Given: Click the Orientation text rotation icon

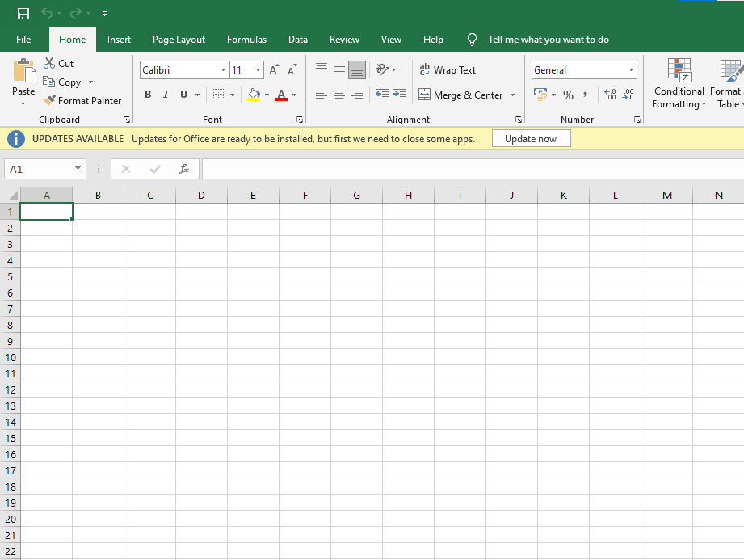Looking at the screenshot, I should [382, 69].
